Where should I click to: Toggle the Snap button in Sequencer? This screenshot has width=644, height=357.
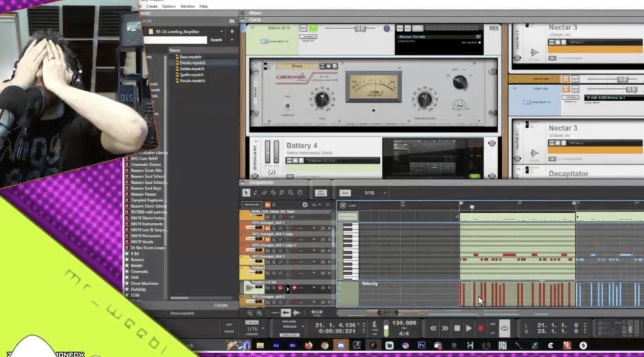pos(345,193)
